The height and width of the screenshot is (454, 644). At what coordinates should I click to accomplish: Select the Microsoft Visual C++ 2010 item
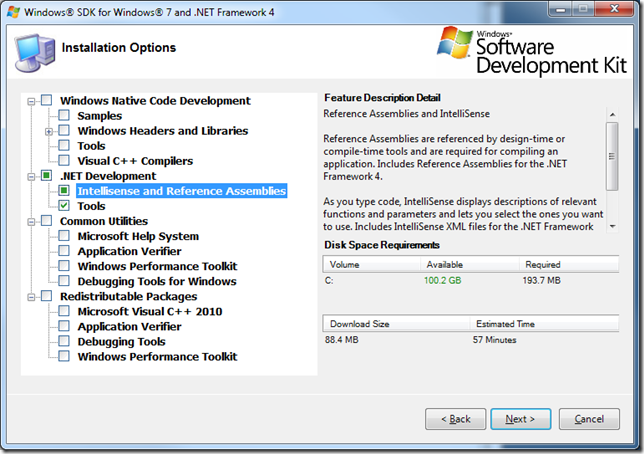tap(150, 311)
